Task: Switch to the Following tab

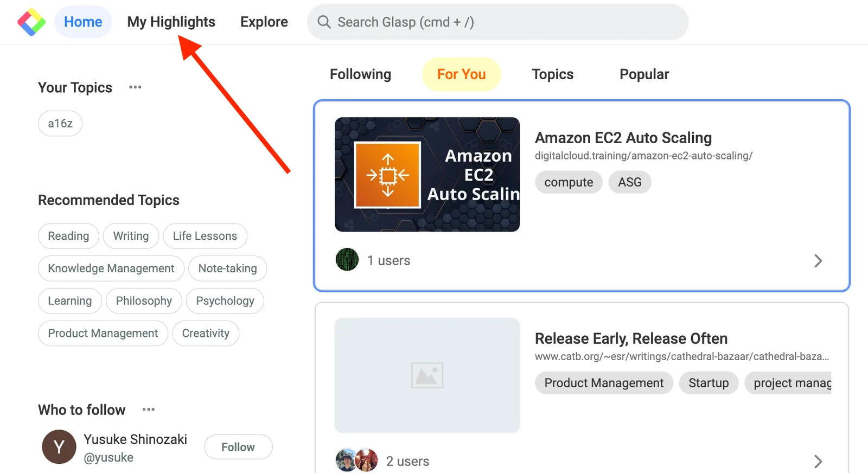Action: (x=360, y=74)
